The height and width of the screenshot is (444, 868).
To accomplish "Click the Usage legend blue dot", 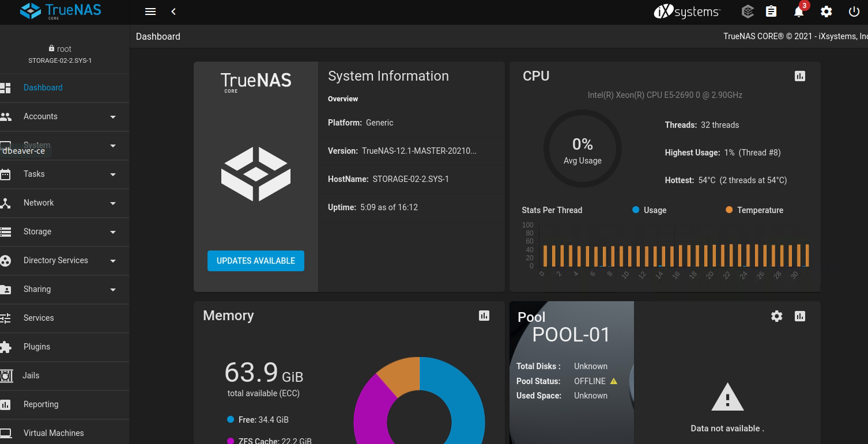I will 636,210.
